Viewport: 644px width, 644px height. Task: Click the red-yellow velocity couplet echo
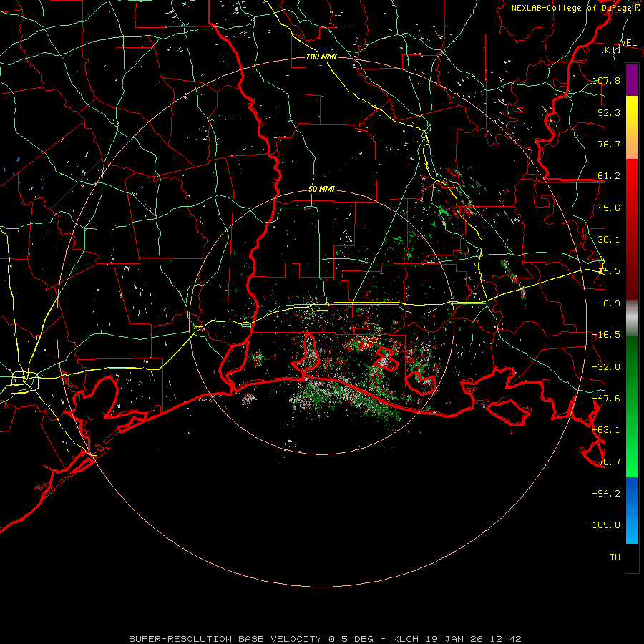[x=366, y=342]
